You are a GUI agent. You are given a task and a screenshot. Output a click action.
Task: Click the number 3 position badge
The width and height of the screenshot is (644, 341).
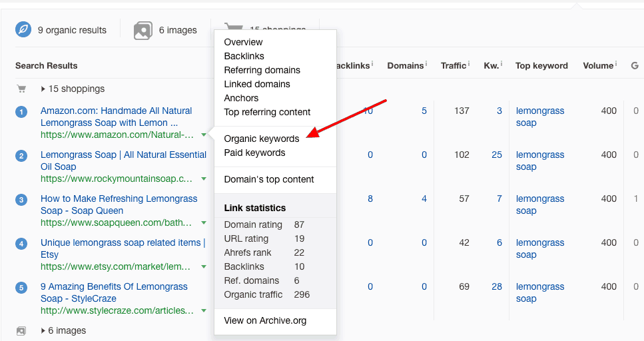pos(21,199)
